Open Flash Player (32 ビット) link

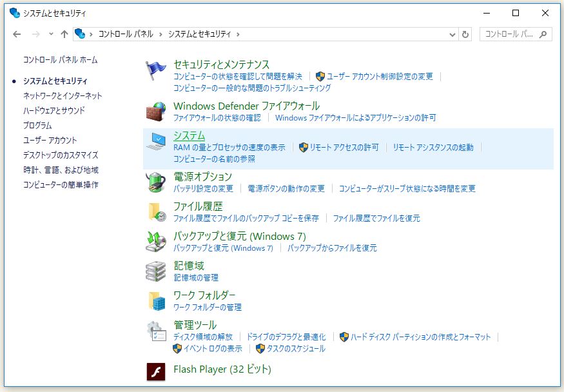tap(222, 369)
